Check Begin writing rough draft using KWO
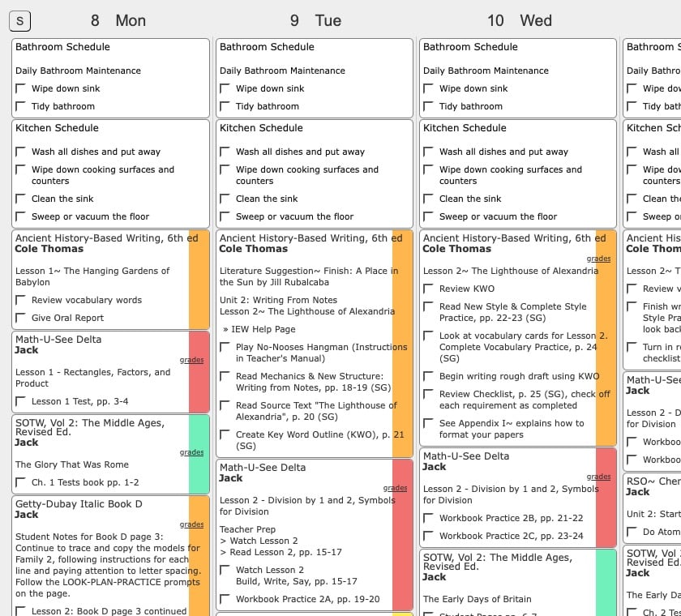 (428, 376)
